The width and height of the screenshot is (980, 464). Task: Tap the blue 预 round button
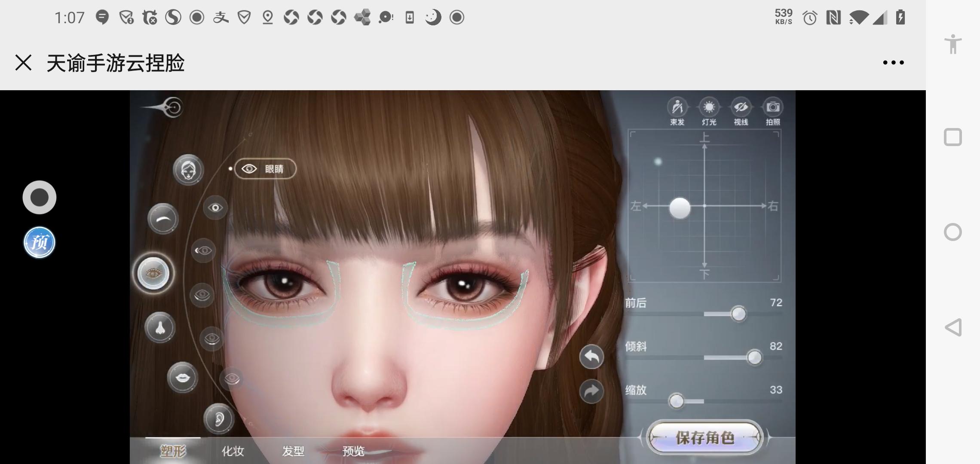tap(40, 243)
